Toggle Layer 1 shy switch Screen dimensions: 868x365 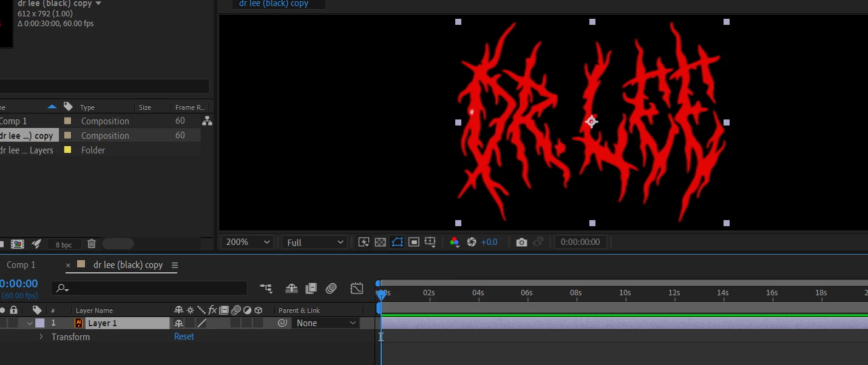178,323
